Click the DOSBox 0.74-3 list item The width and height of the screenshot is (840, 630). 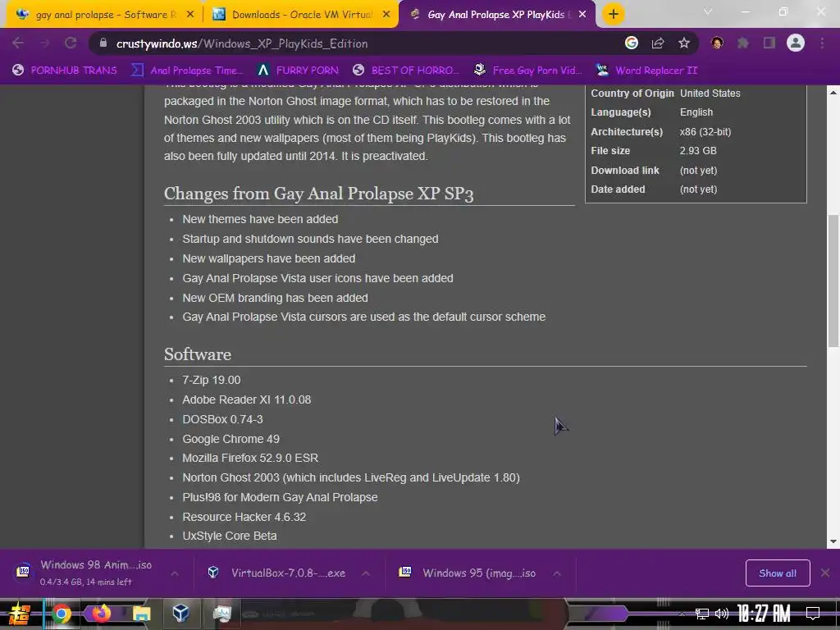pyautogui.click(x=222, y=419)
